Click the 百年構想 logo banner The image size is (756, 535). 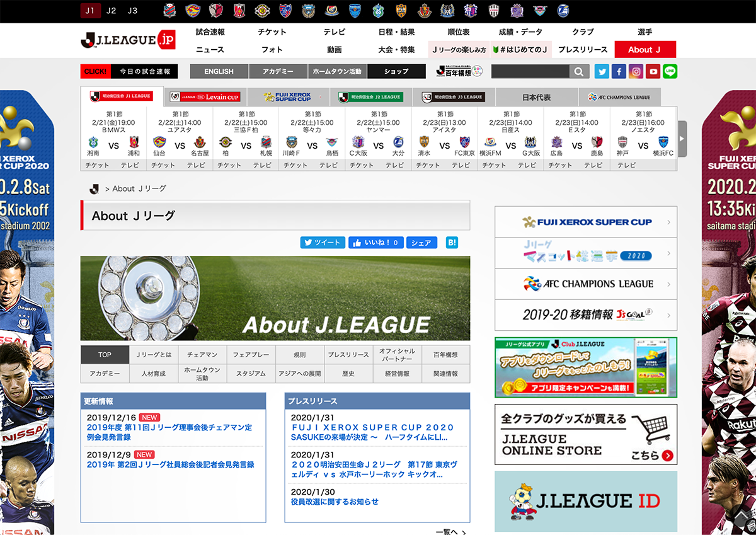(x=459, y=71)
